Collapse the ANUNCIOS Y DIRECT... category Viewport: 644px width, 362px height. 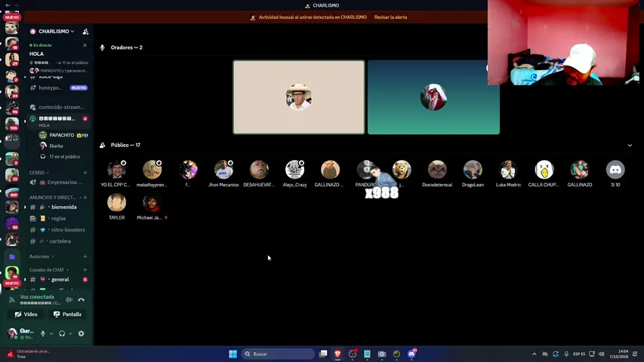click(54, 198)
